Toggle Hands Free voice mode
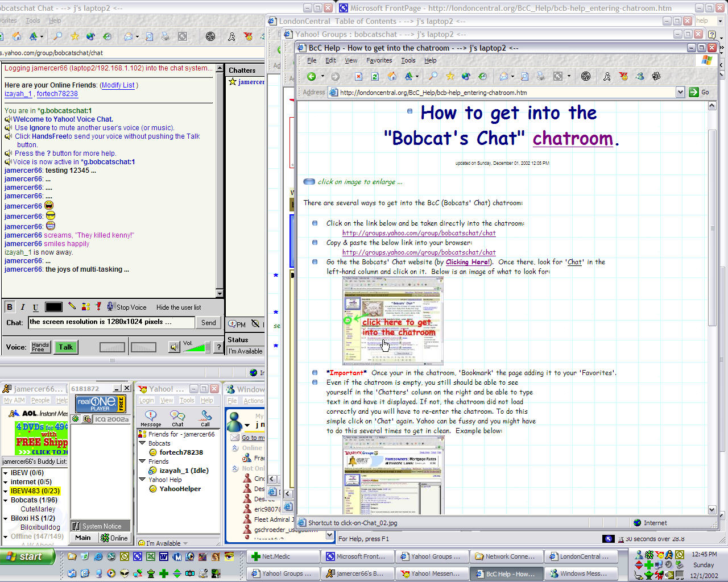This screenshot has height=582, width=728. 40,347
